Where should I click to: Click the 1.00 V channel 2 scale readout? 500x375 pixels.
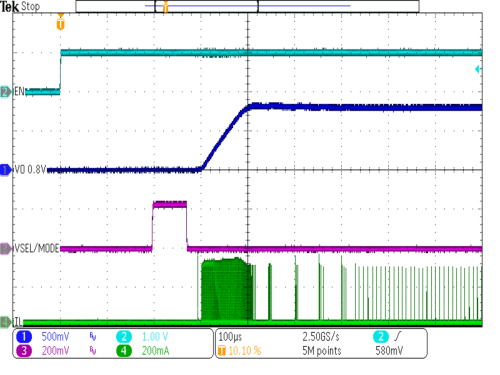pyautogui.click(x=155, y=337)
